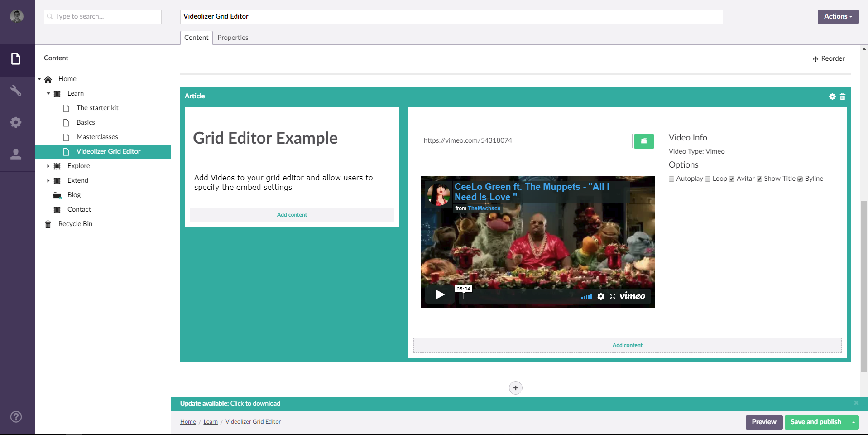Select The starter kit page

tap(97, 108)
